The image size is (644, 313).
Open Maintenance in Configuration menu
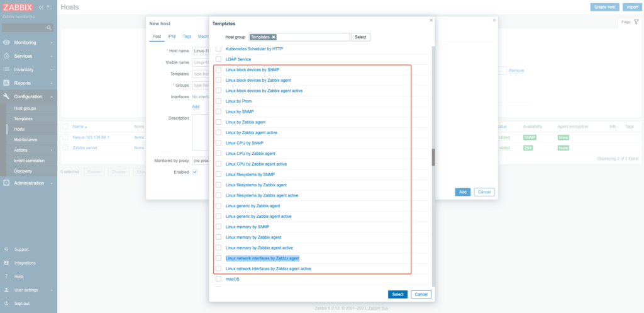[26, 140]
